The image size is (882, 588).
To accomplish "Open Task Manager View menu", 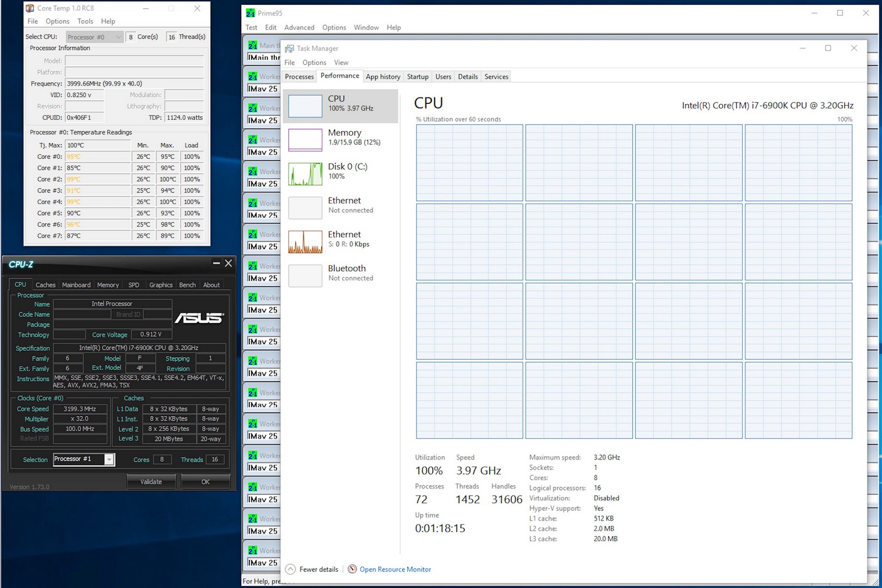I will tap(341, 63).
